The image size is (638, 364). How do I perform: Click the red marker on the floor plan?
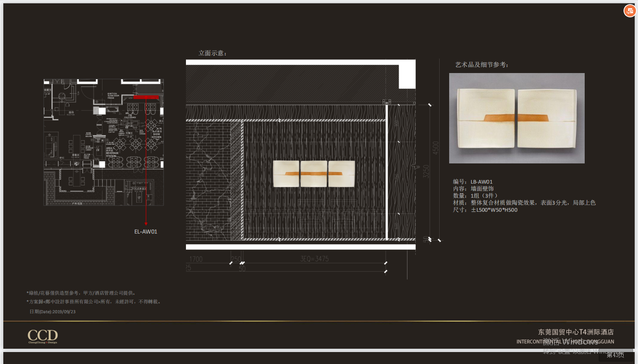[x=146, y=97]
